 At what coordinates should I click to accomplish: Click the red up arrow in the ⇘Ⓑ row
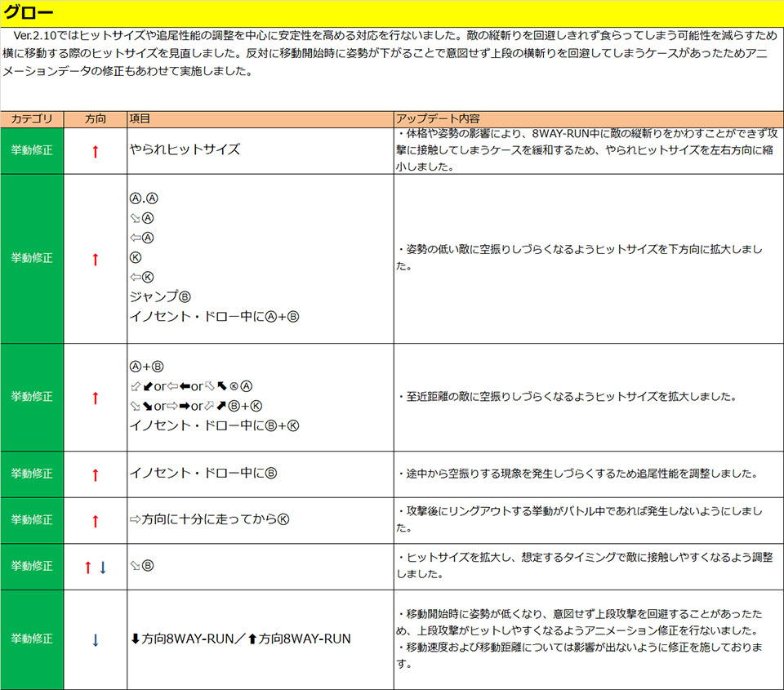(87, 567)
